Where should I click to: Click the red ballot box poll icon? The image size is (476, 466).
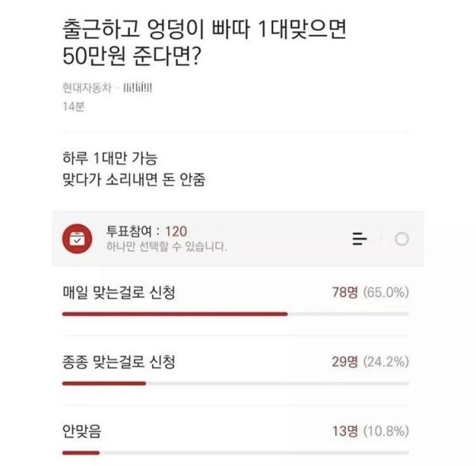pyautogui.click(x=77, y=239)
